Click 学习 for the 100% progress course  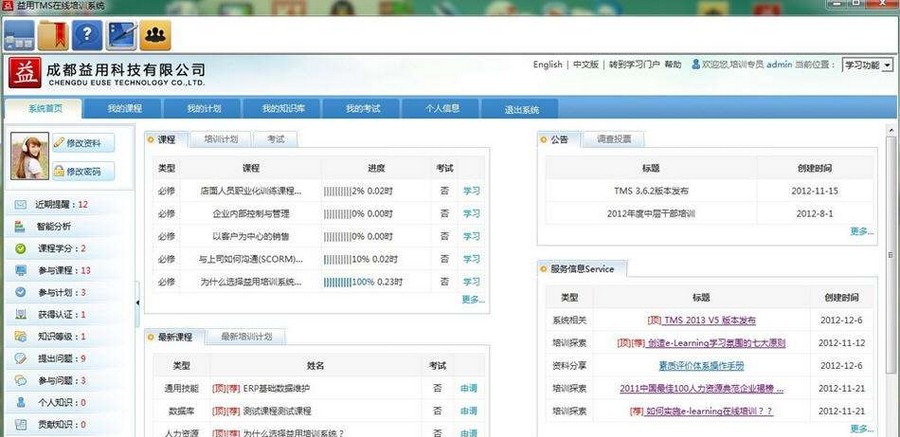tap(471, 282)
